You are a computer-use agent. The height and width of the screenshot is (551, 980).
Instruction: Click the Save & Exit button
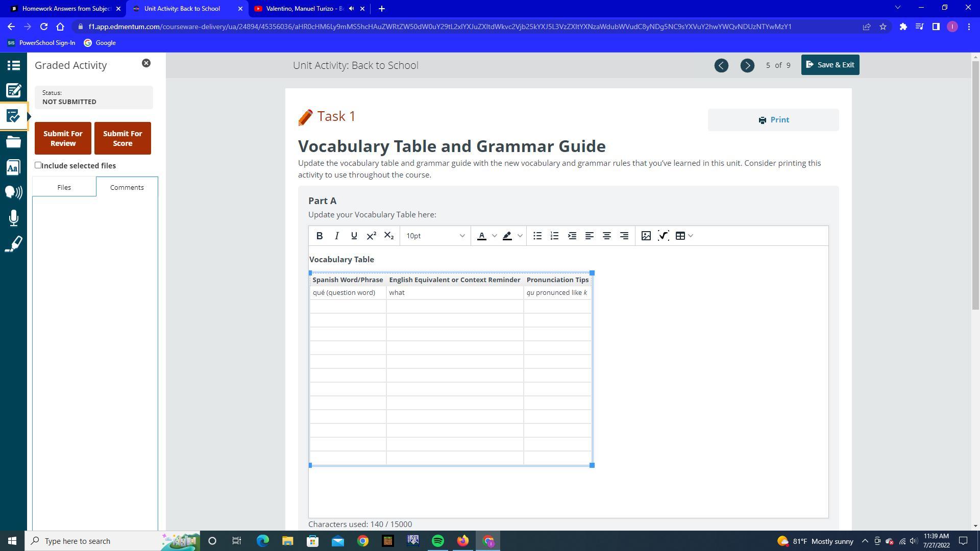click(830, 65)
